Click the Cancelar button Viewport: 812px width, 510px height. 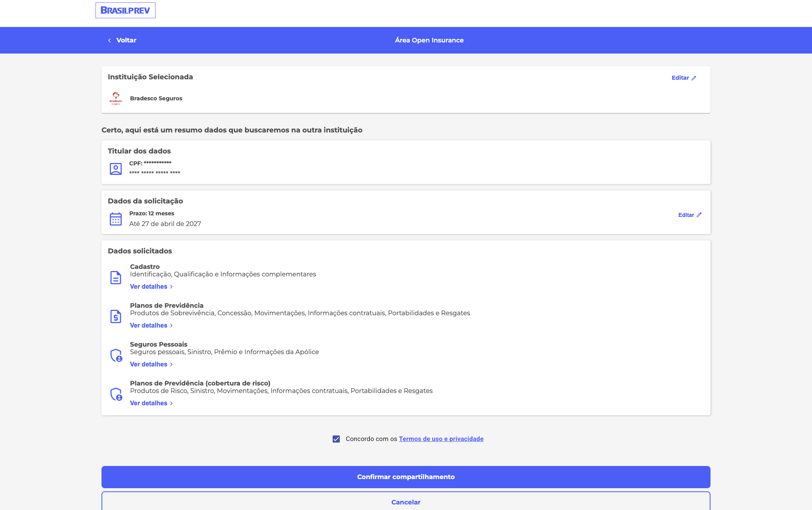click(x=406, y=501)
